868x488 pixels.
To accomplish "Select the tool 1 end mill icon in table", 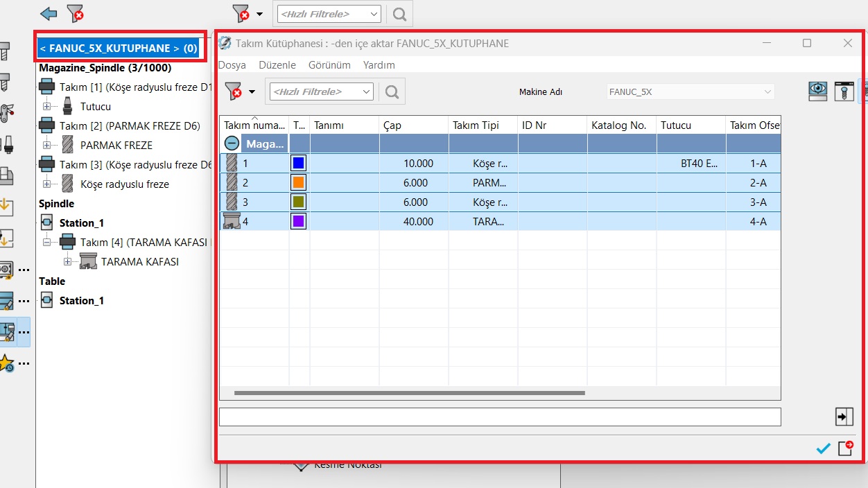I will pyautogui.click(x=232, y=163).
